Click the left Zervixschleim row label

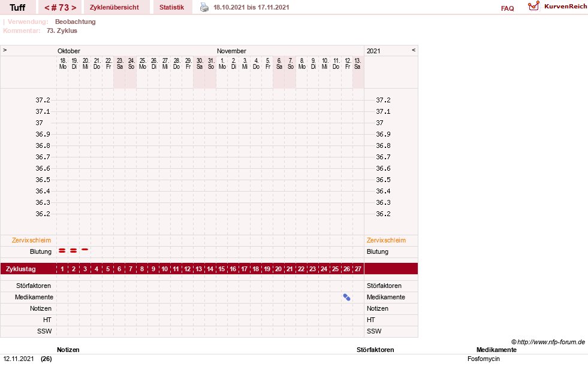[x=32, y=241]
